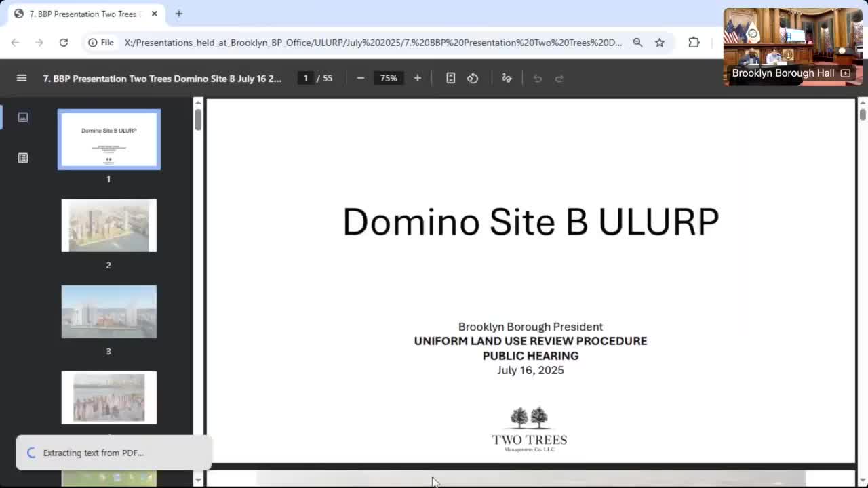Open the document outline view
868x488 pixels.
[22, 157]
